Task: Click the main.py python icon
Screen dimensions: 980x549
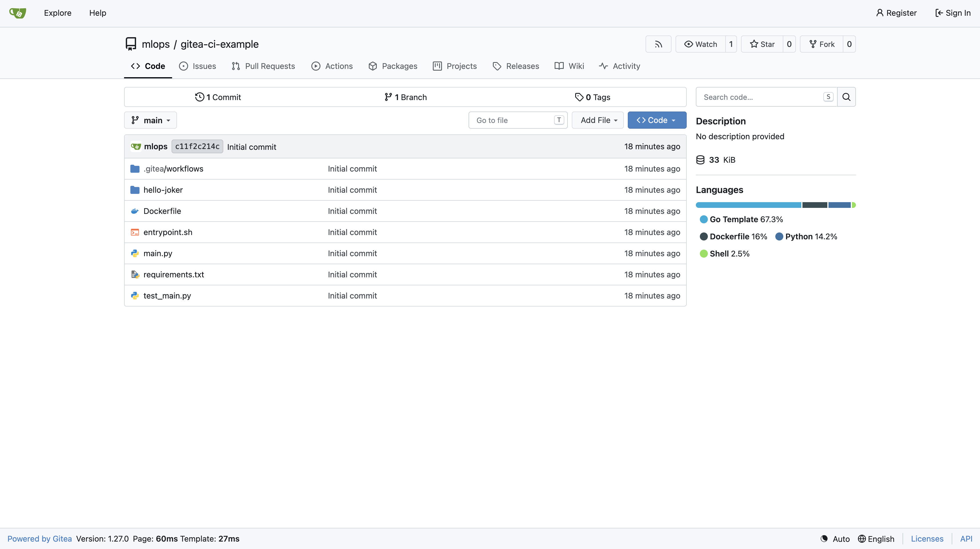Action: [x=135, y=253]
